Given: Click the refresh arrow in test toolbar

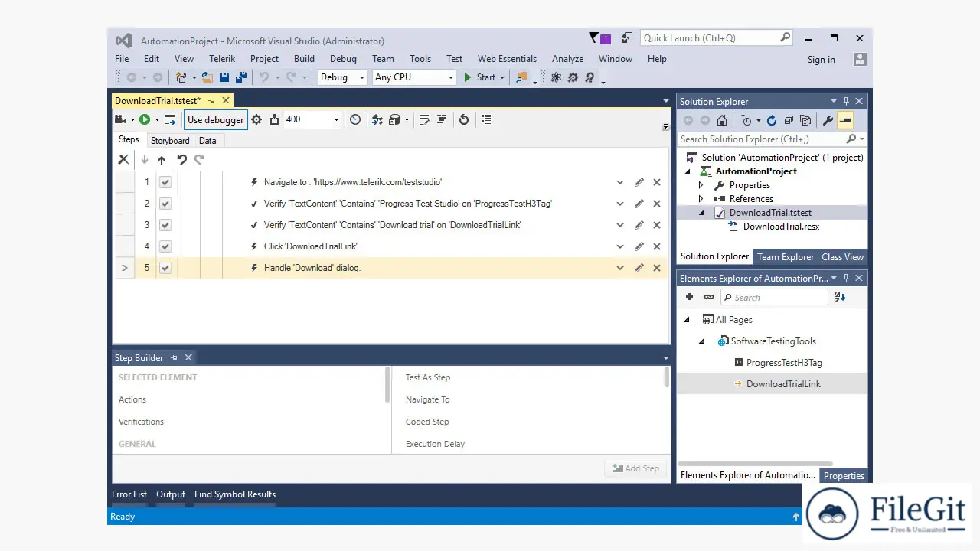Looking at the screenshot, I should click(463, 119).
